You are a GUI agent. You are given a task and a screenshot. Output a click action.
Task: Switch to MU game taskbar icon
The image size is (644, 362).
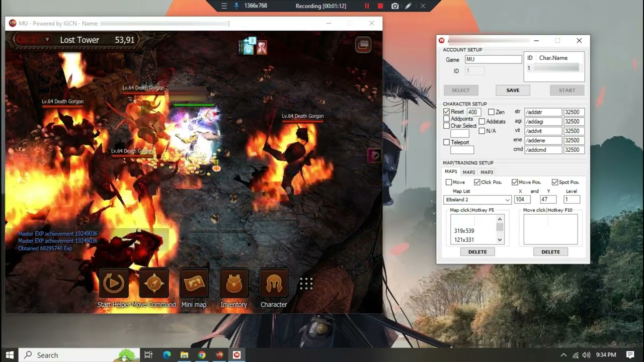tap(219, 355)
